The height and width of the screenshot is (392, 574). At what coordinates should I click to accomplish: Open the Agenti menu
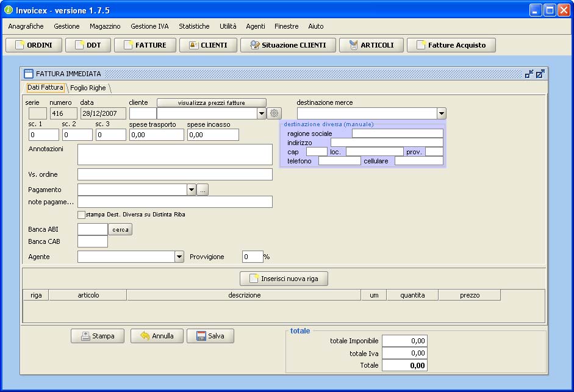tap(256, 26)
